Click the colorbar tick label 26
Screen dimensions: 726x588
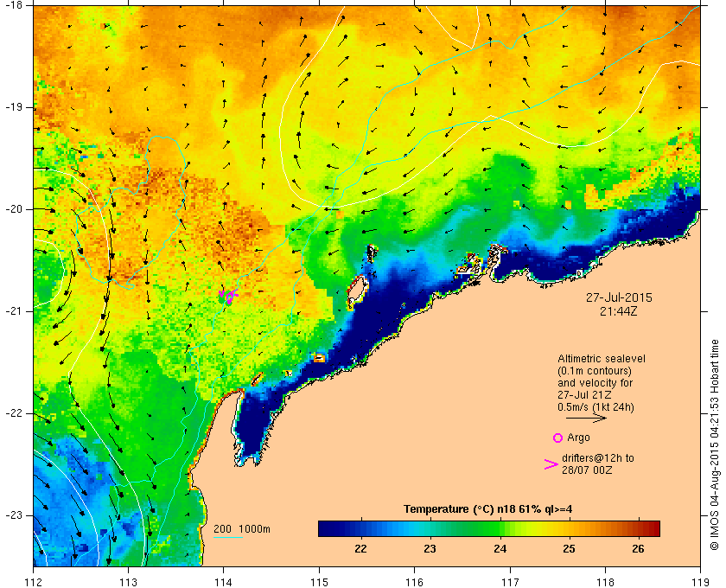pos(639,548)
